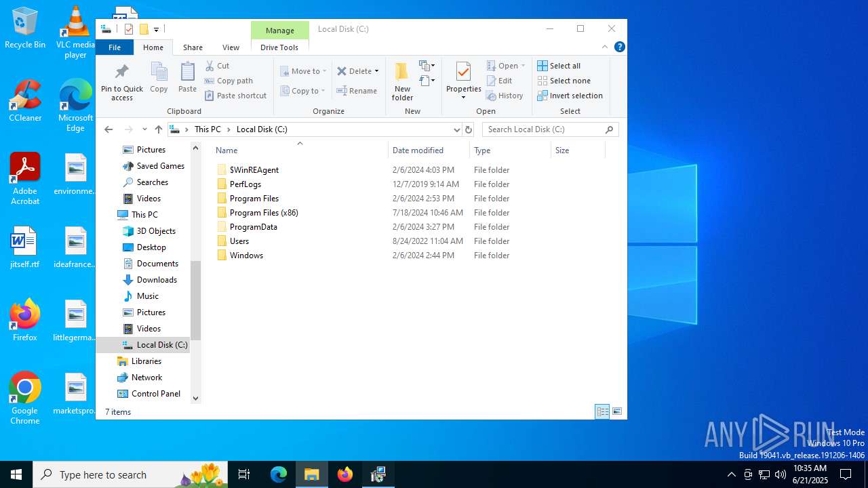Open Move to dropdown
868x488 pixels.
click(303, 71)
